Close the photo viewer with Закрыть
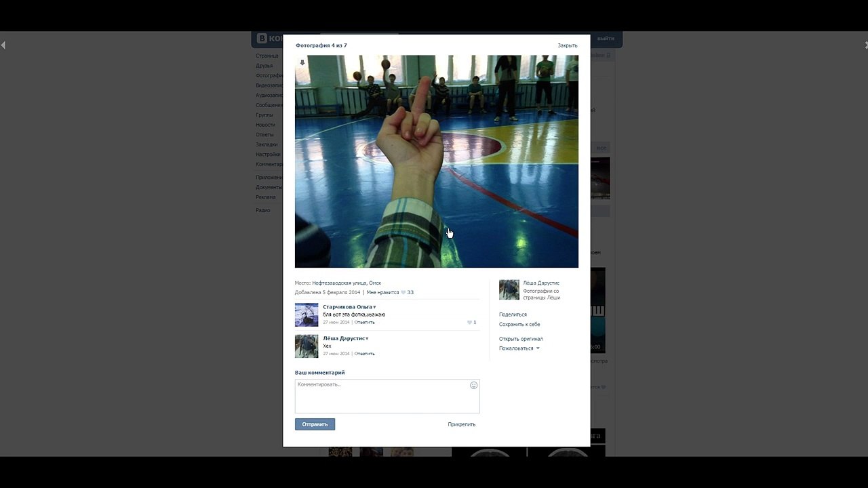868x488 pixels. click(568, 45)
